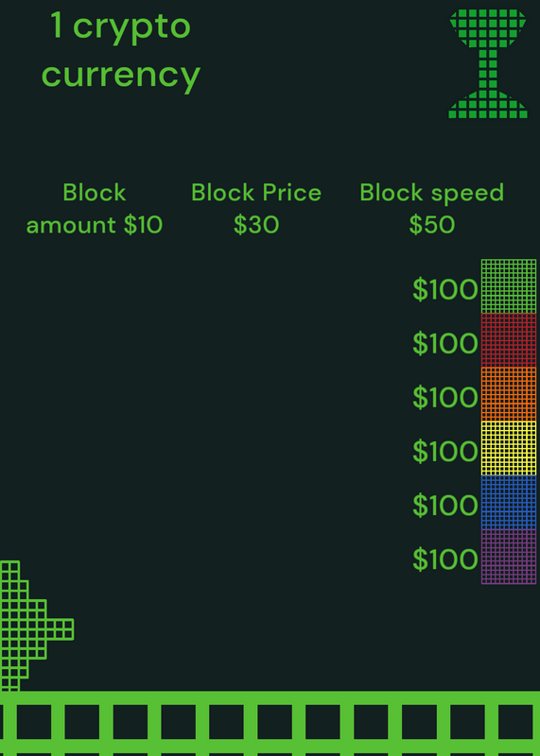Screen dimensions: 540x756
Task: Buy the Block Price $30 upgrade
Action: click(256, 209)
